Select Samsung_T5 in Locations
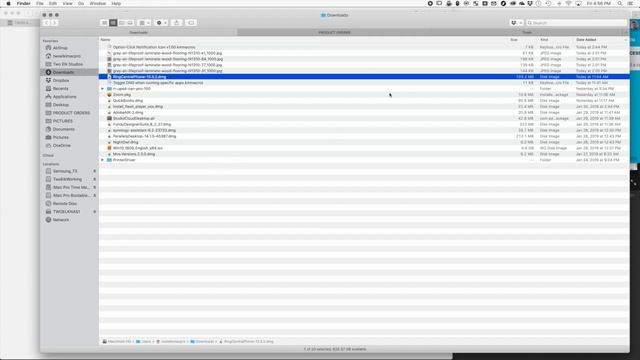 pyautogui.click(x=65, y=171)
